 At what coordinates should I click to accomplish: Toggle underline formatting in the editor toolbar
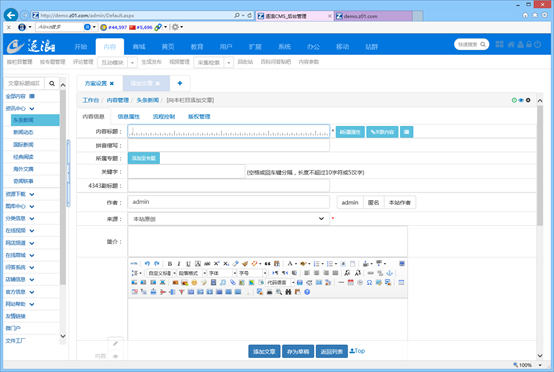[188, 264]
